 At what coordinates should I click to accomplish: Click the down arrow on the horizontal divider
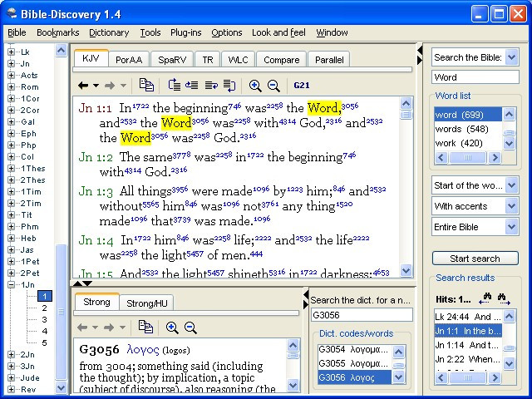87,283
